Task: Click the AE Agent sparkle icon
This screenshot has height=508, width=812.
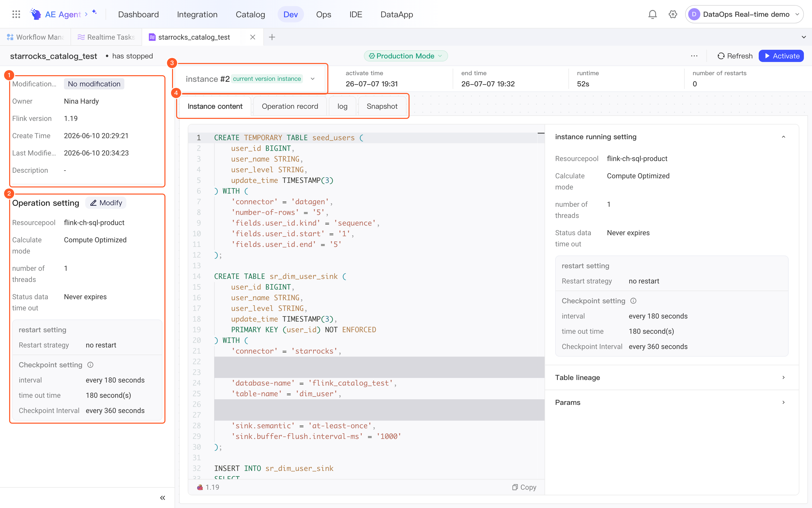Action: [x=94, y=12]
